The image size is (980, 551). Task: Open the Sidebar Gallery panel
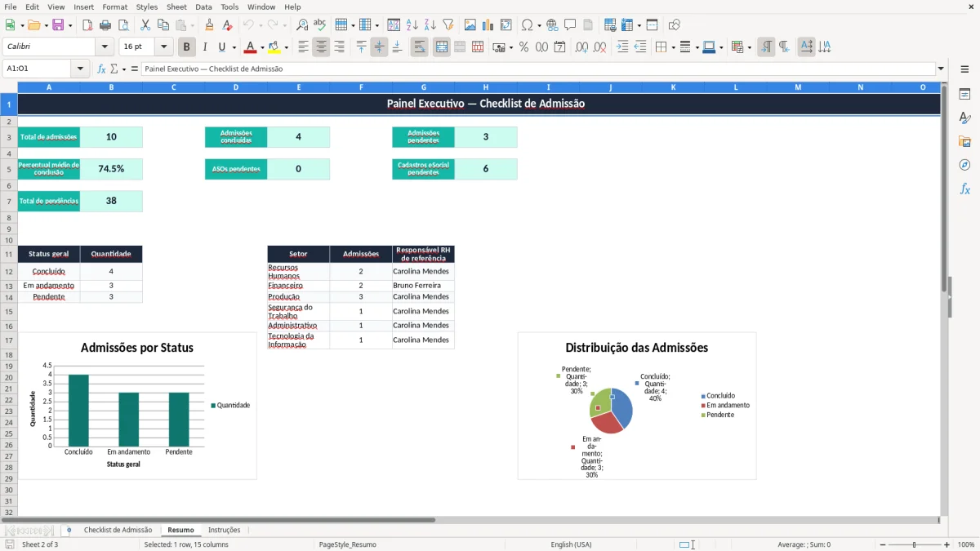pyautogui.click(x=964, y=142)
